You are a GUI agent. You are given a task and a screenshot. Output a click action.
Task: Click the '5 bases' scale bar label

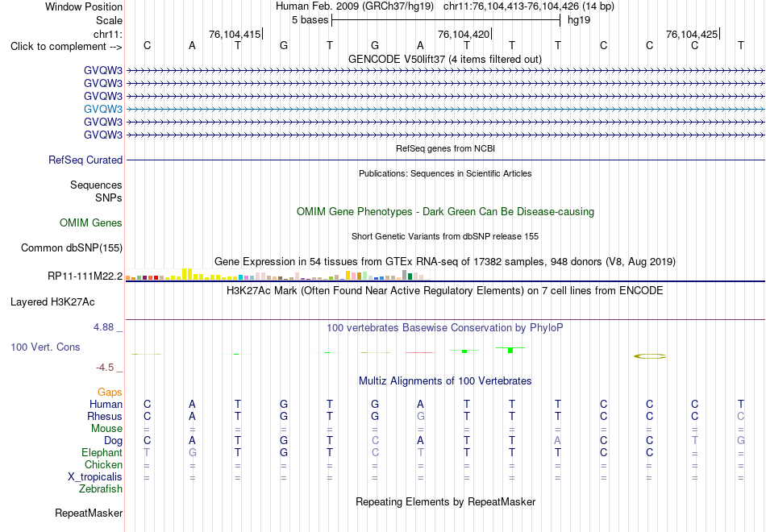click(310, 20)
